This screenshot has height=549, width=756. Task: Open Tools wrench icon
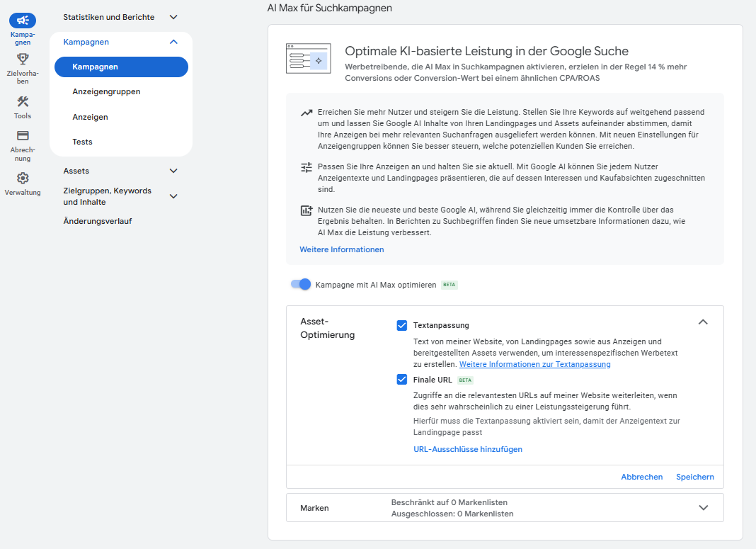[x=23, y=102]
